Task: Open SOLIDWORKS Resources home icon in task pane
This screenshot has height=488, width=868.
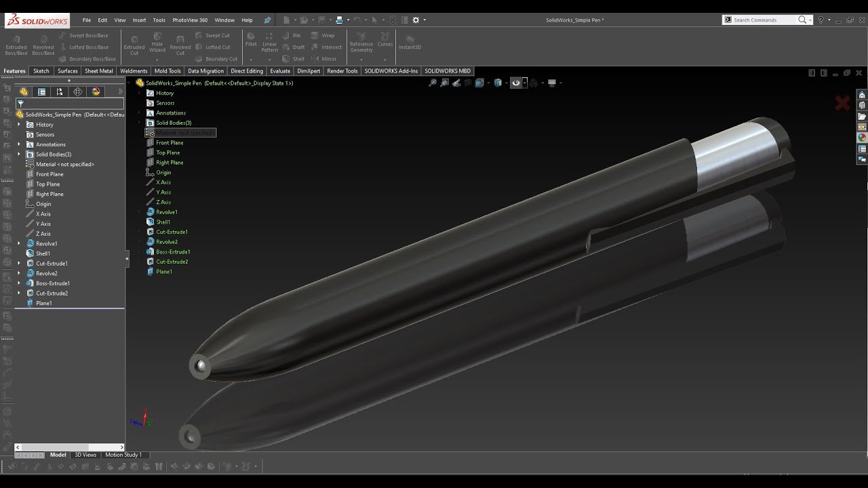Action: (x=862, y=95)
